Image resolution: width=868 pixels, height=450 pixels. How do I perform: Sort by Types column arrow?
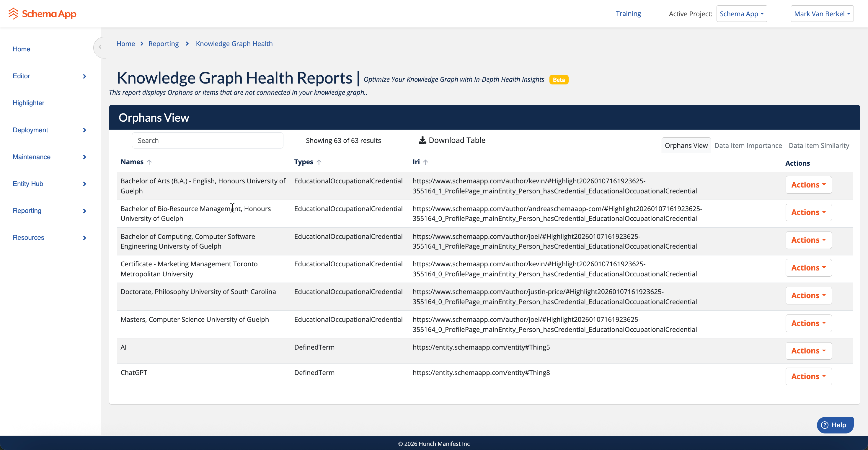tap(319, 162)
